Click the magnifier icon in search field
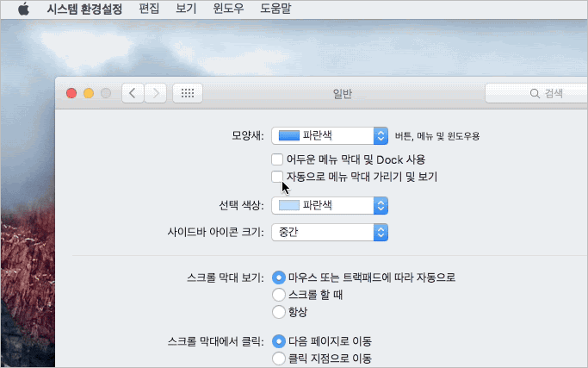Image resolution: width=588 pixels, height=368 pixels. tap(535, 93)
